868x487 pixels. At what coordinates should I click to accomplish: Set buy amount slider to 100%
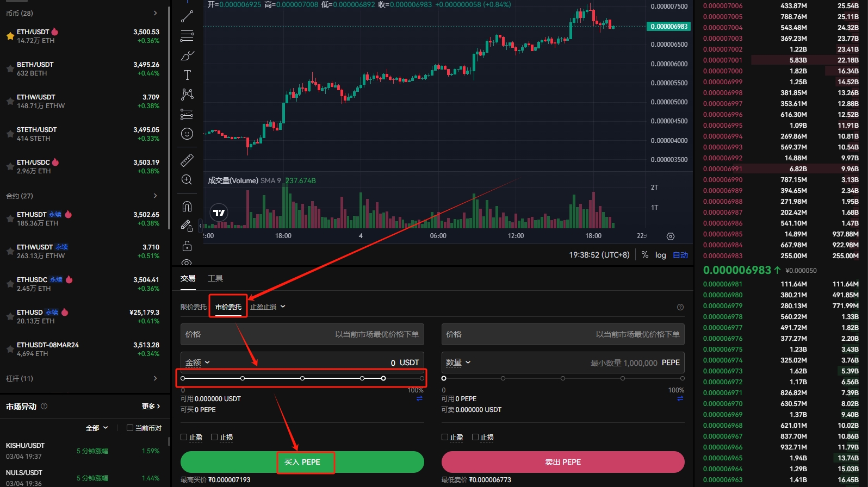click(x=422, y=378)
